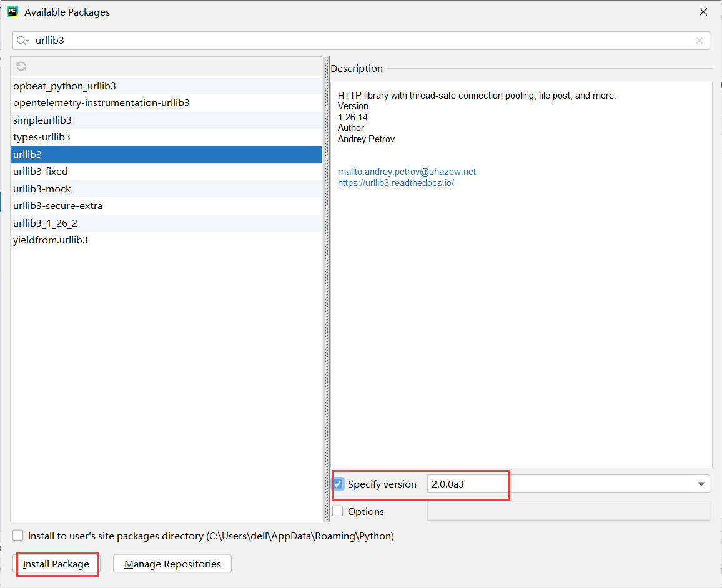Open the andrey.petrov@shazow.net mailto link

[407, 172]
